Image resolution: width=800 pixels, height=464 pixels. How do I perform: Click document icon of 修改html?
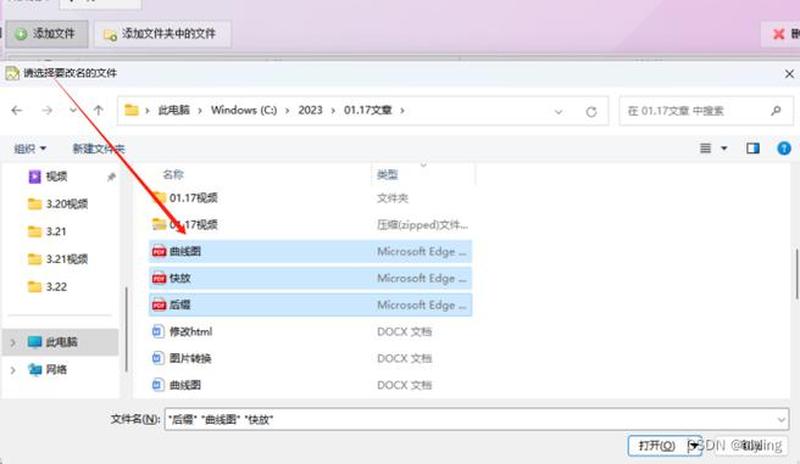pyautogui.click(x=159, y=332)
